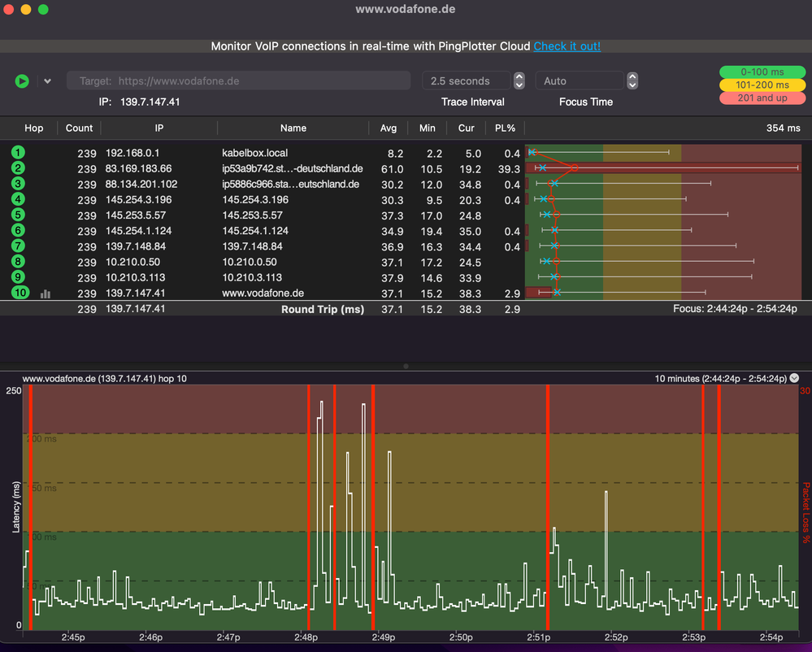The image size is (812, 652).
Task: Click IP 88.134.201.102 cell
Action: coord(141,185)
